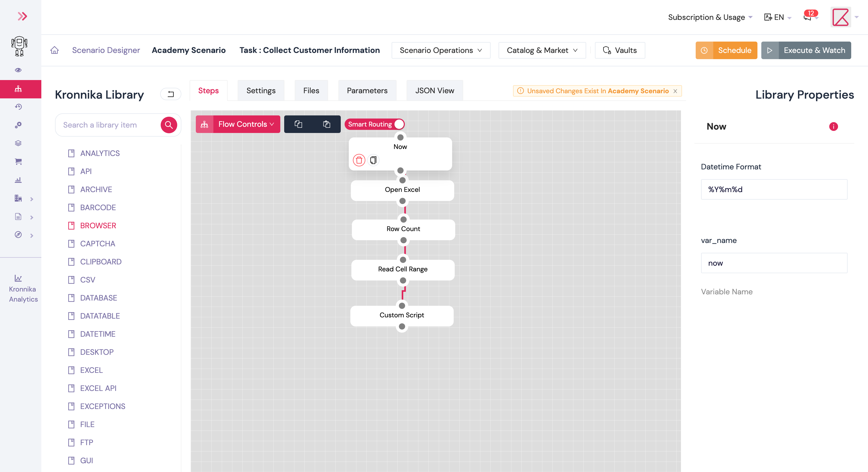Expand the Scenario Operations dropdown

point(441,50)
